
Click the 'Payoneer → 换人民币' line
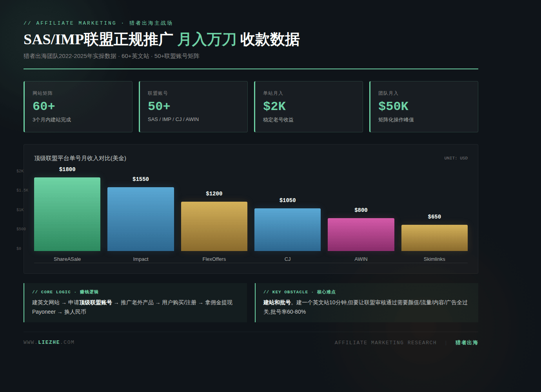pos(59,312)
